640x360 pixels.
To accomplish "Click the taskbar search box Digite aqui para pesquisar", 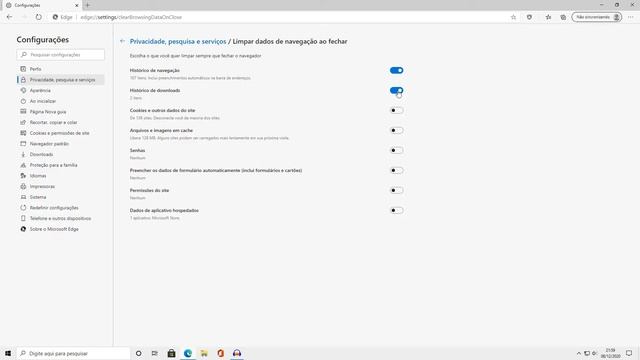I will coord(73,353).
